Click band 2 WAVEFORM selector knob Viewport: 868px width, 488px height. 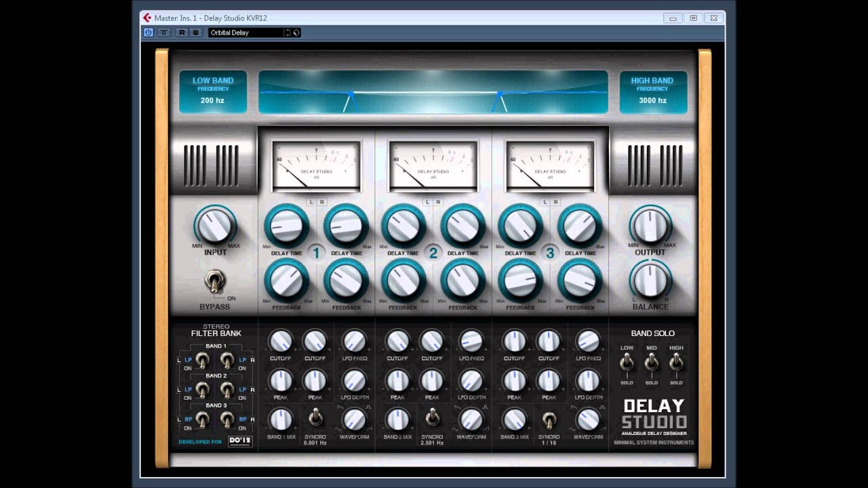tap(471, 420)
